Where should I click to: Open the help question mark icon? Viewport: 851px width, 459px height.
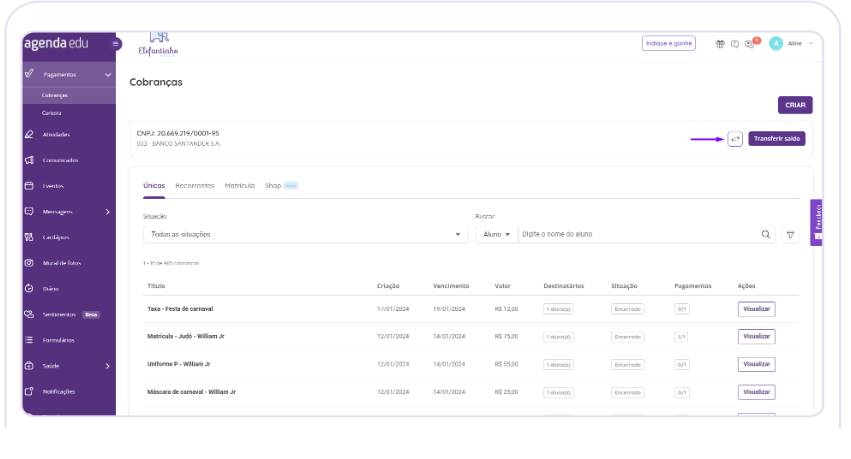(735, 43)
